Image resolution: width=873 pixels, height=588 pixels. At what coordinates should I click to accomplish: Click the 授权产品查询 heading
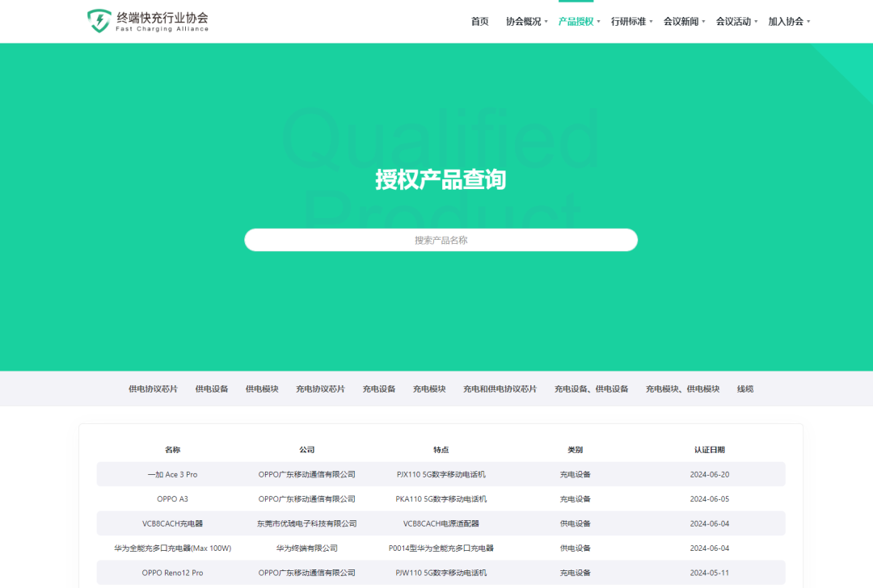click(x=441, y=179)
